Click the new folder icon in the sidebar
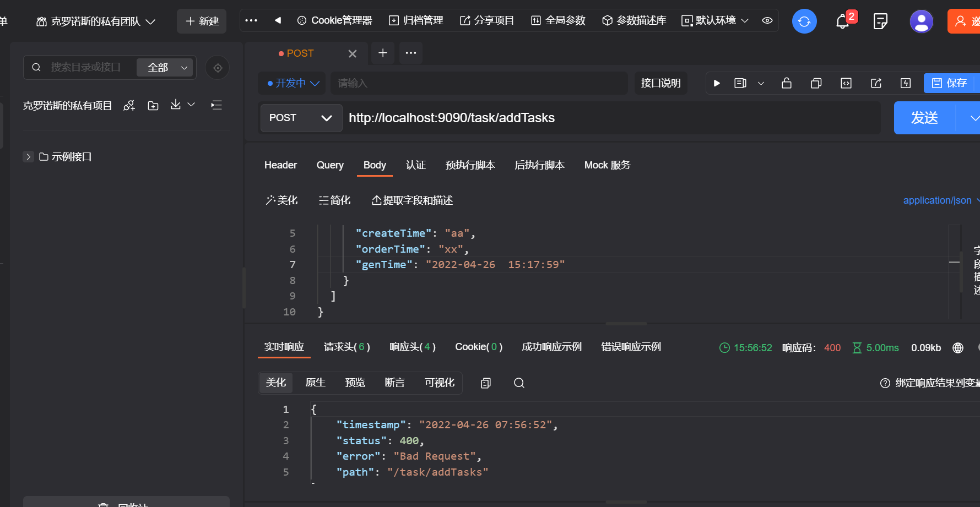980x507 pixels. pyautogui.click(x=153, y=105)
